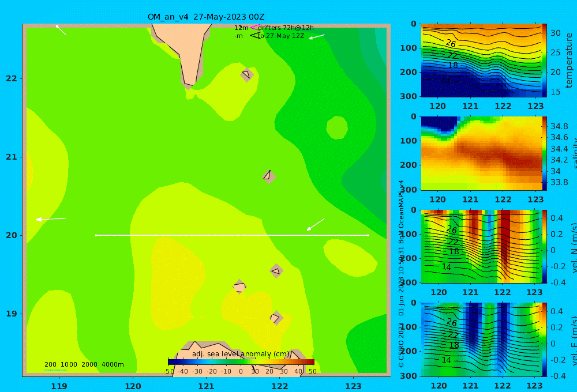
Task: Select the island marker near 20.8N 121.9E
Action: [269, 176]
